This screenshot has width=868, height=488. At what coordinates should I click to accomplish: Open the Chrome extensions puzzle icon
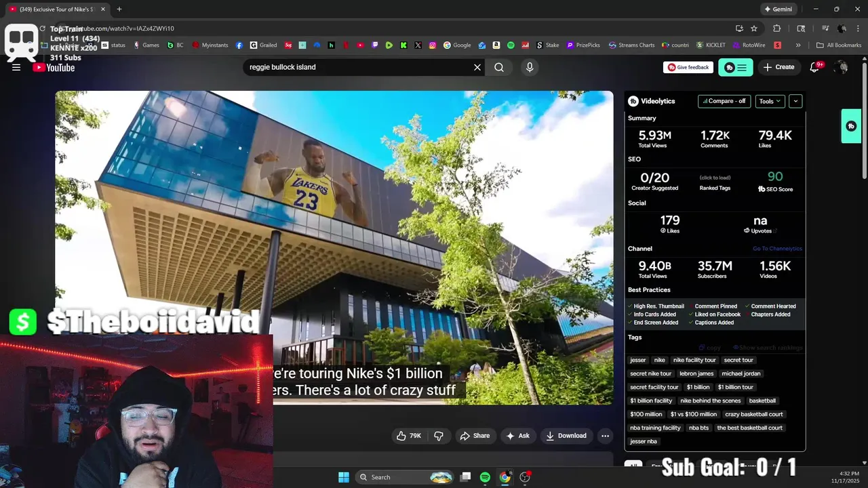point(777,28)
